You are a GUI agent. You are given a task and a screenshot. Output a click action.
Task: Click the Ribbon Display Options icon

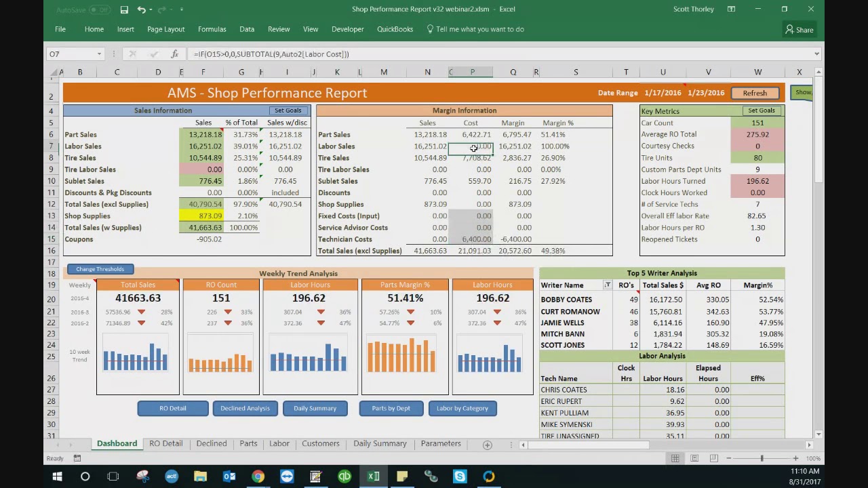[x=731, y=9]
